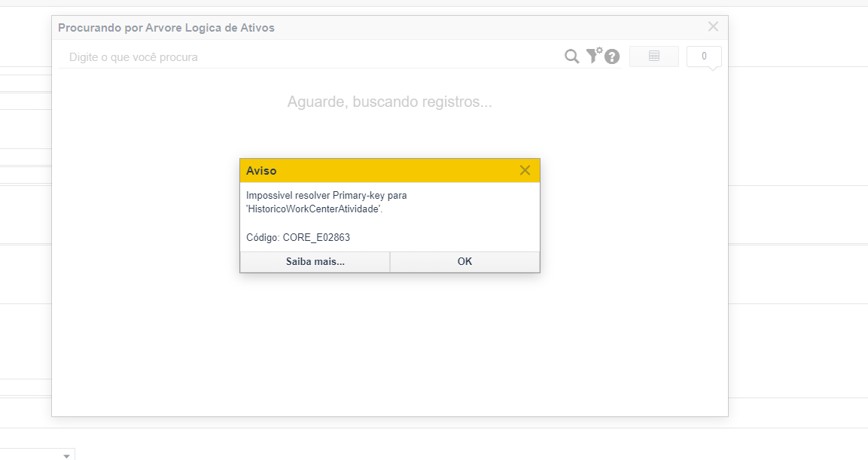
Task: Run search with the magnifying glass icon
Action: click(x=572, y=56)
